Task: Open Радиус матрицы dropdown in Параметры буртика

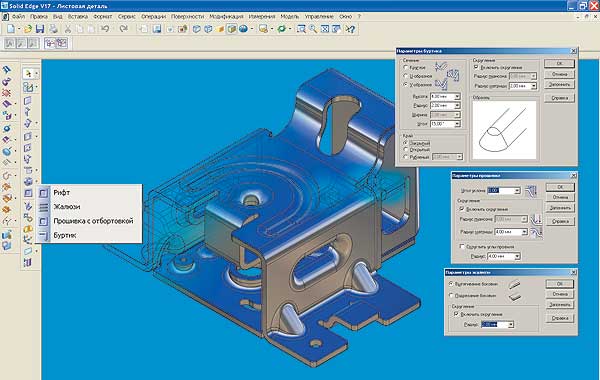Action: [x=533, y=86]
